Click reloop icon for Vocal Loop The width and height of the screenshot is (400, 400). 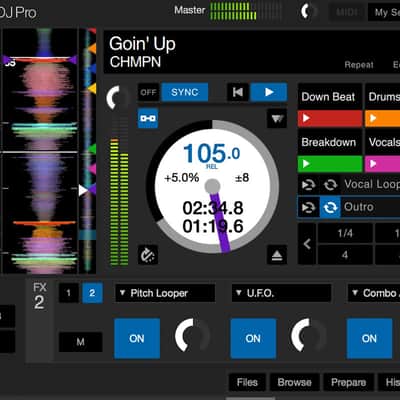pyautogui.click(x=308, y=184)
